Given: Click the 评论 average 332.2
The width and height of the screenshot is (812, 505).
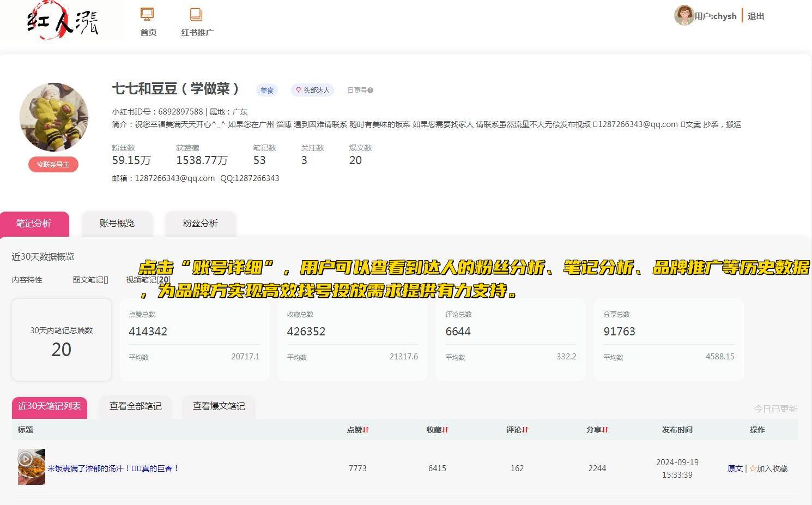Looking at the screenshot, I should (x=566, y=357).
